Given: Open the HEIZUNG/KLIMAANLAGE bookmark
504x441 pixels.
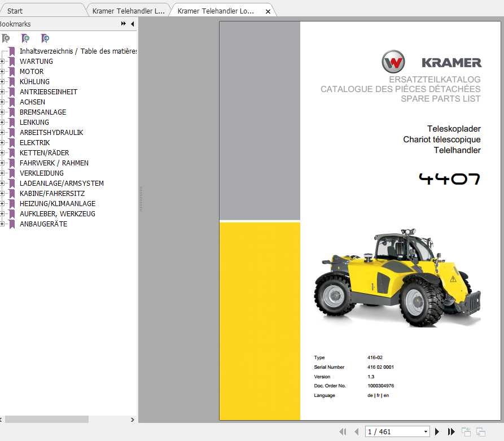Looking at the screenshot, I should (58, 204).
